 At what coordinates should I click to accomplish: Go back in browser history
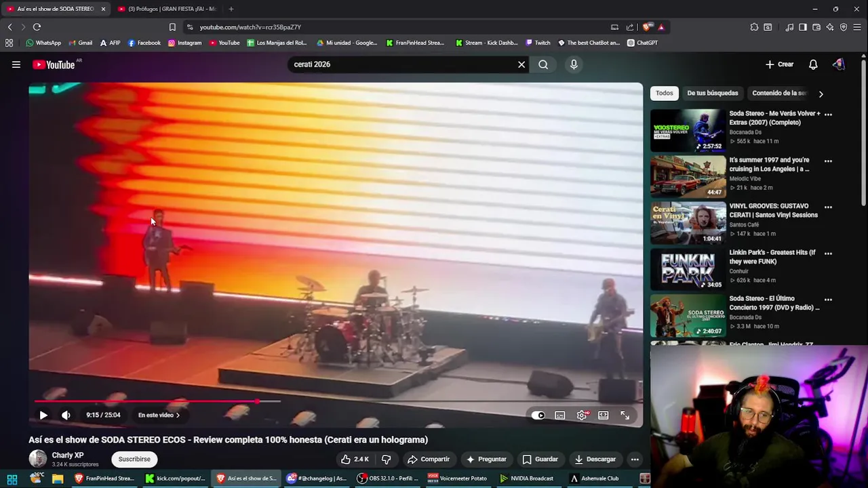[9, 27]
